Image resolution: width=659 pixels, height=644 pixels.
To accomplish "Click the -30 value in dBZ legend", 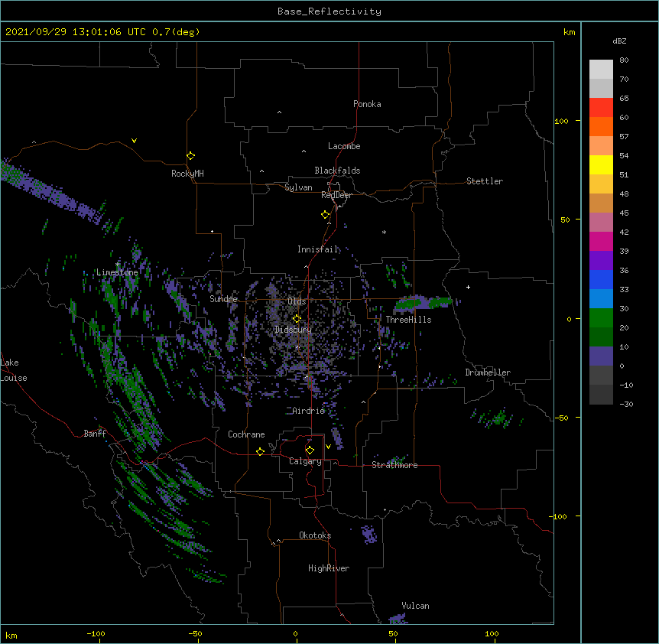I will [x=626, y=405].
